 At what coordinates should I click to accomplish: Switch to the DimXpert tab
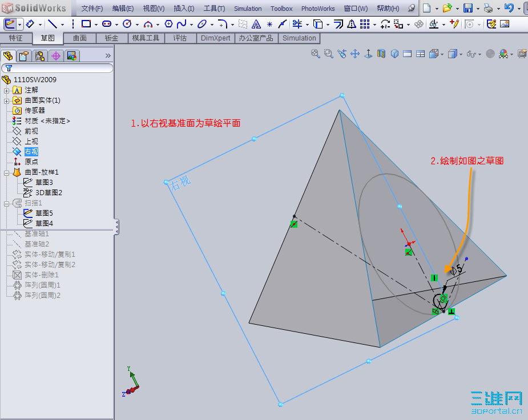216,38
